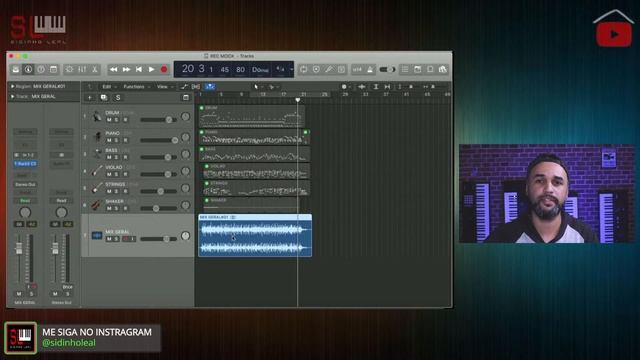Mute the STRINGS track
The image size is (640, 360).
[109, 191]
